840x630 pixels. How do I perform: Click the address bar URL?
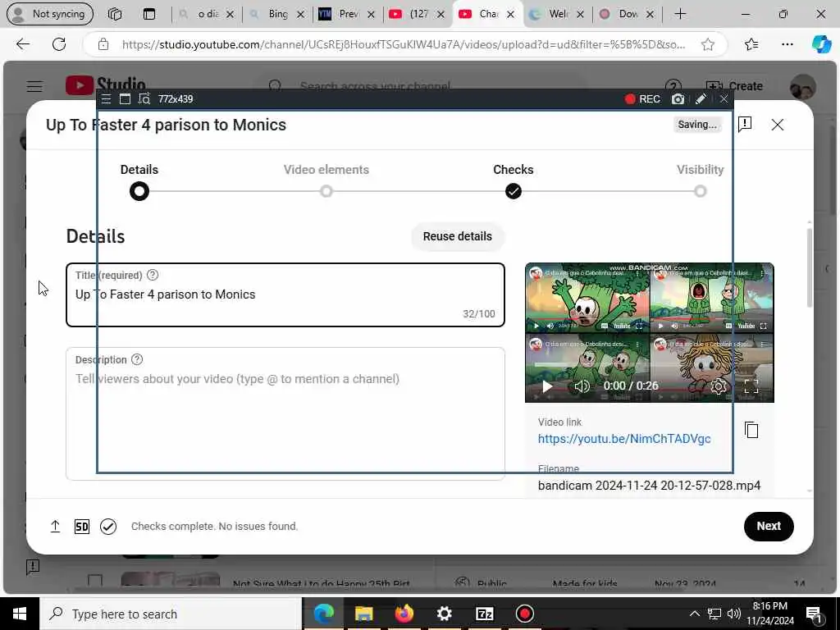(404, 44)
